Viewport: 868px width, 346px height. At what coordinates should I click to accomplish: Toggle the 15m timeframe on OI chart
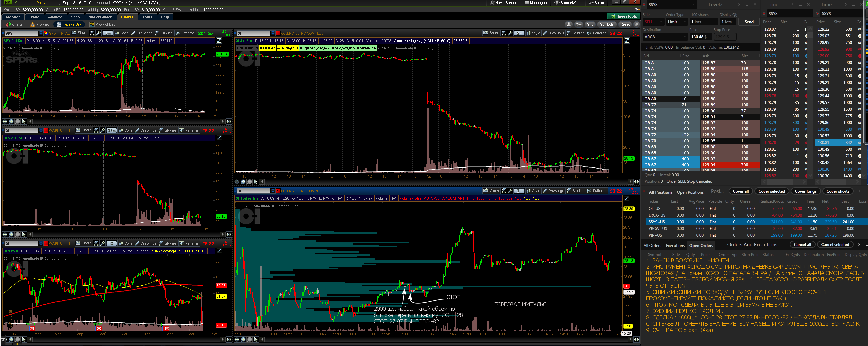pos(112,130)
